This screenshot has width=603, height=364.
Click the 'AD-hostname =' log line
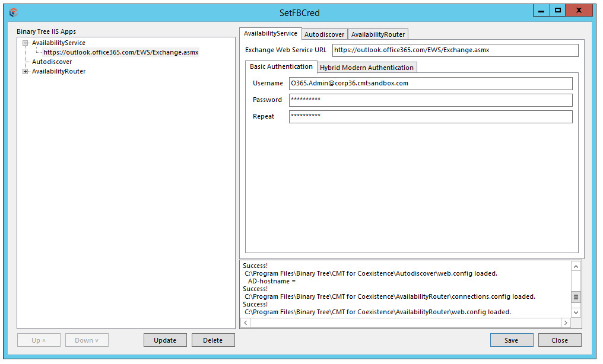(x=271, y=282)
